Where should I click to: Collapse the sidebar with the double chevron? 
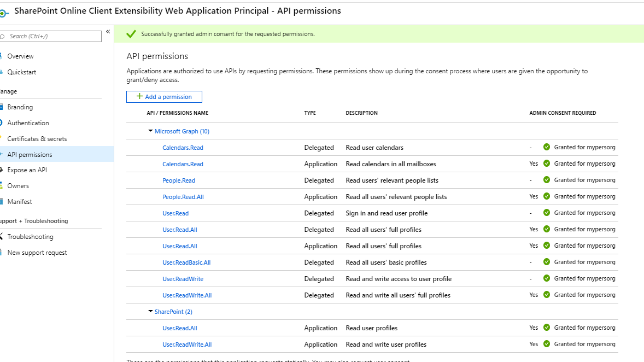pyautogui.click(x=108, y=32)
